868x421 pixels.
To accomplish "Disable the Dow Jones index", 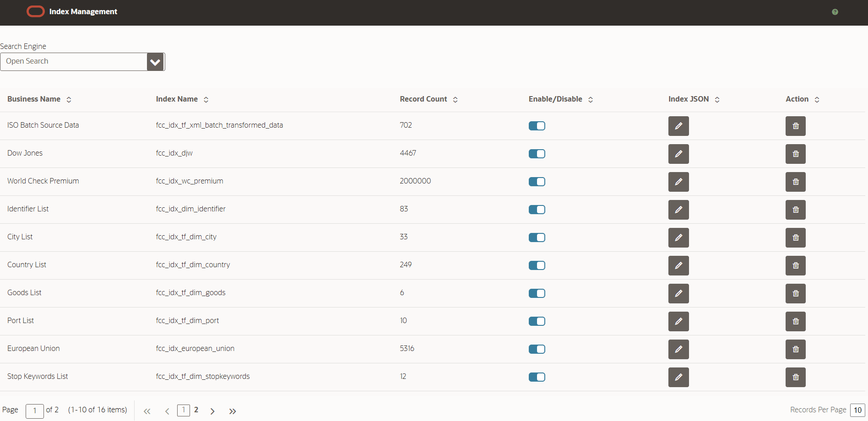I will click(537, 154).
